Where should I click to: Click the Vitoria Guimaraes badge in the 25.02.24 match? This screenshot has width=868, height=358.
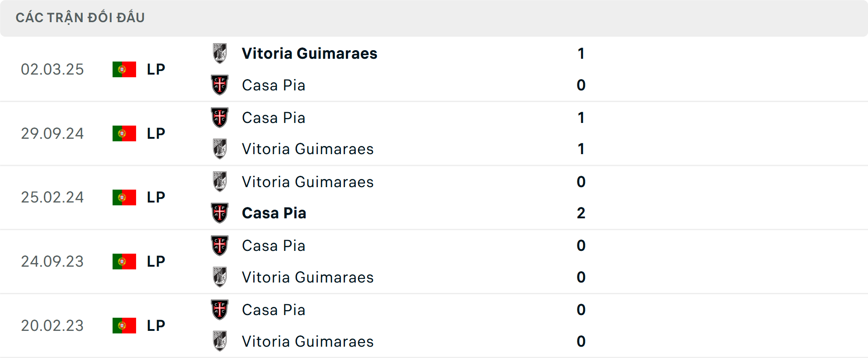tap(220, 181)
